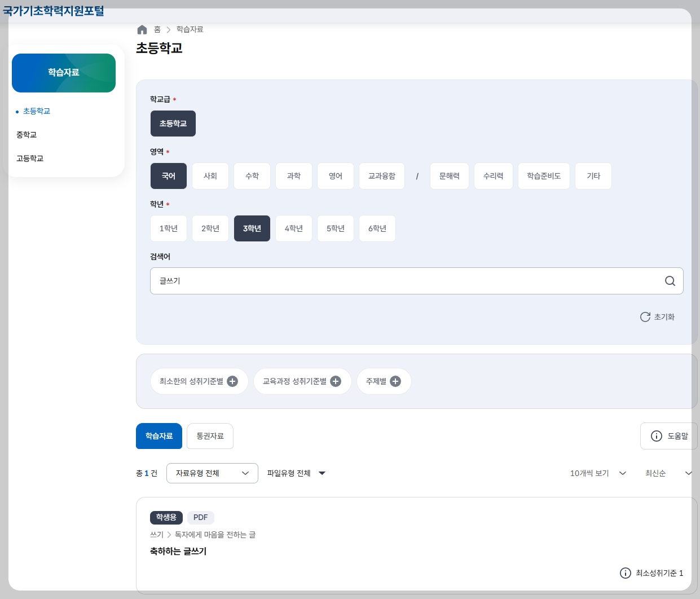
Task: Open 자료유형 전체 dropdown
Action: click(212, 473)
